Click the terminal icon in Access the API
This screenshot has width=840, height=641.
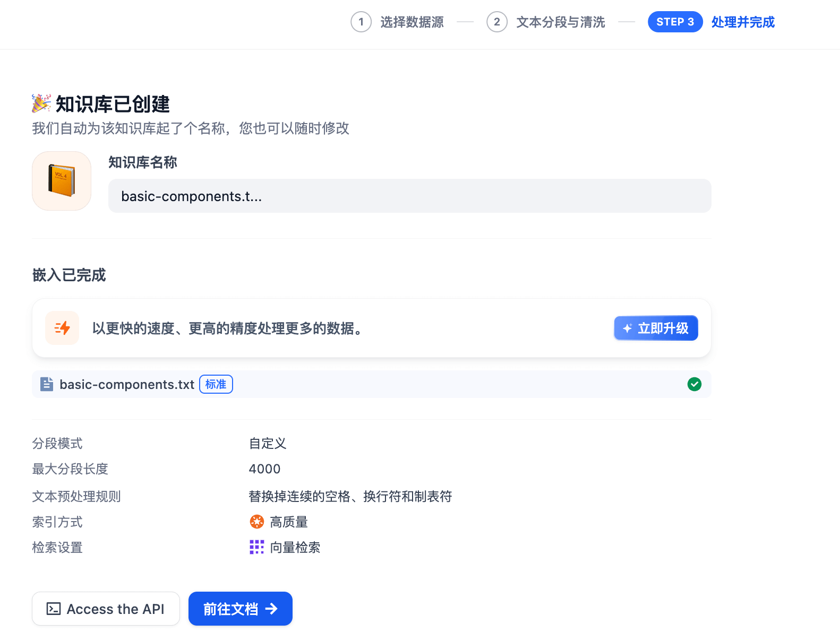[54, 609]
